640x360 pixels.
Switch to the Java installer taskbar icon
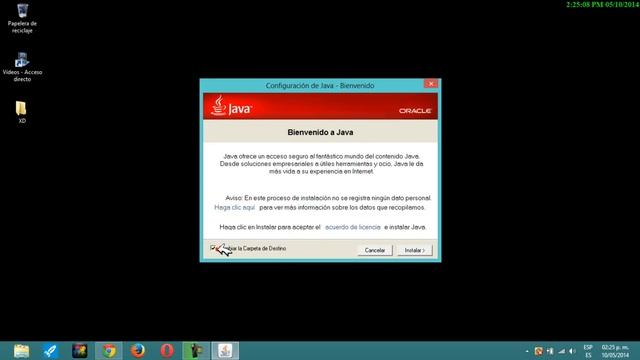coord(225,351)
